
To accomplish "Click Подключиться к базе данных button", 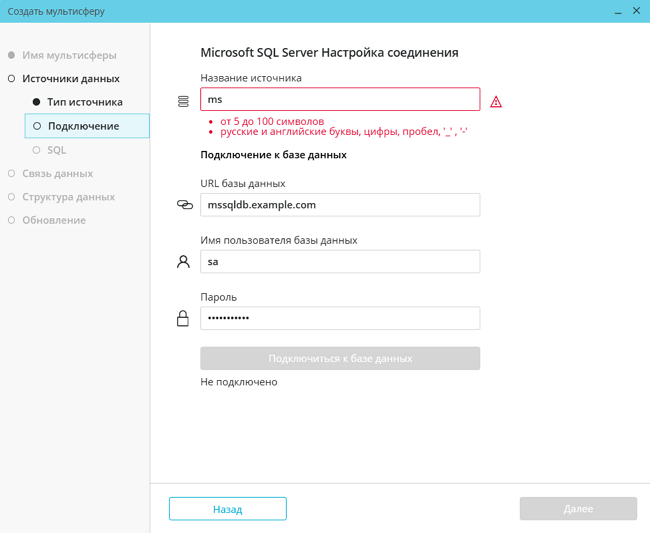I will pos(340,358).
